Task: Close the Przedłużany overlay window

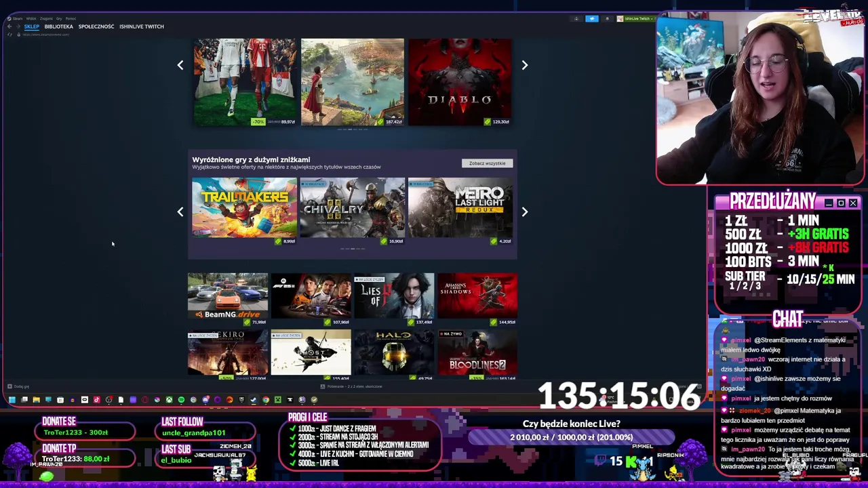Action: click(x=853, y=203)
